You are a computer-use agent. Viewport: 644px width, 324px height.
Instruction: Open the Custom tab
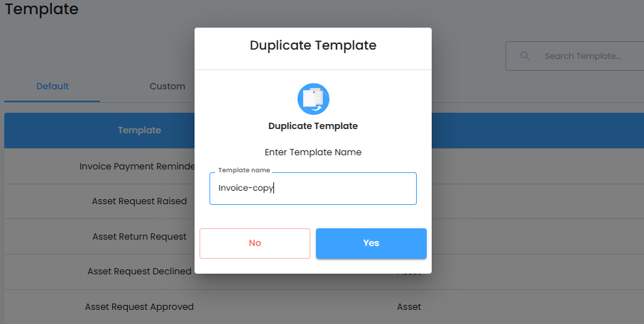click(x=168, y=86)
